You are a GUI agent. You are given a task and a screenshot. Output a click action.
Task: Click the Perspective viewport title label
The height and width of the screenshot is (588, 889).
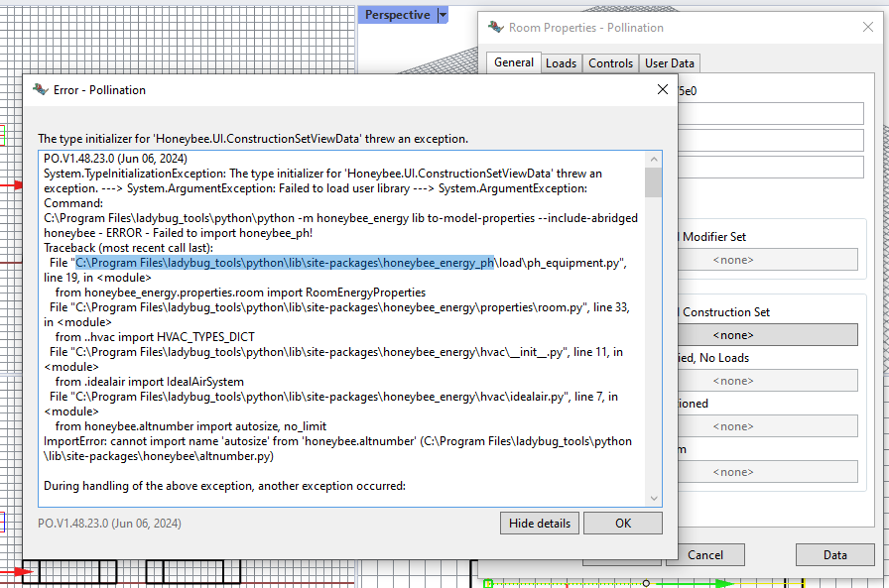point(398,15)
